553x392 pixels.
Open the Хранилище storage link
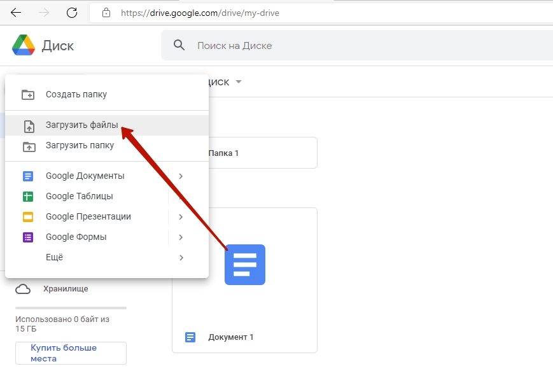tap(66, 289)
